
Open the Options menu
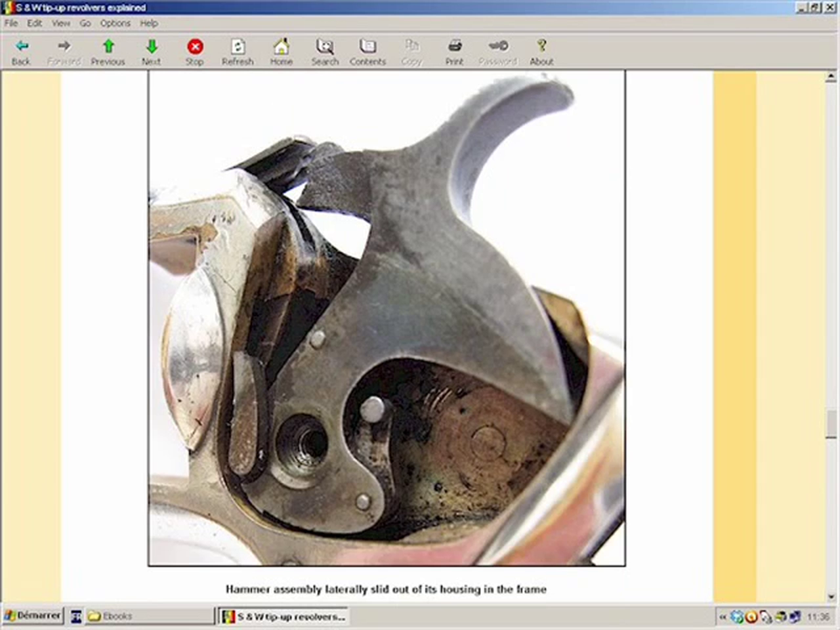[x=115, y=23]
